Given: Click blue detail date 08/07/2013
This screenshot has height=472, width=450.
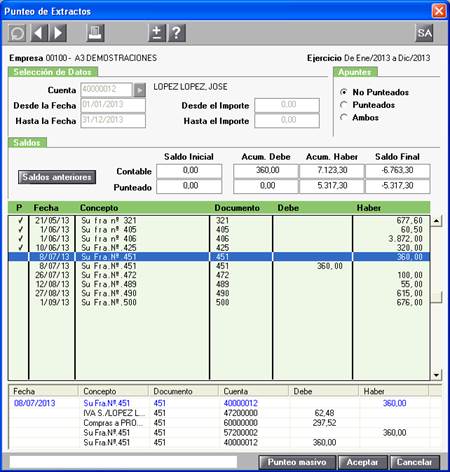Looking at the screenshot, I should pyautogui.click(x=34, y=403).
